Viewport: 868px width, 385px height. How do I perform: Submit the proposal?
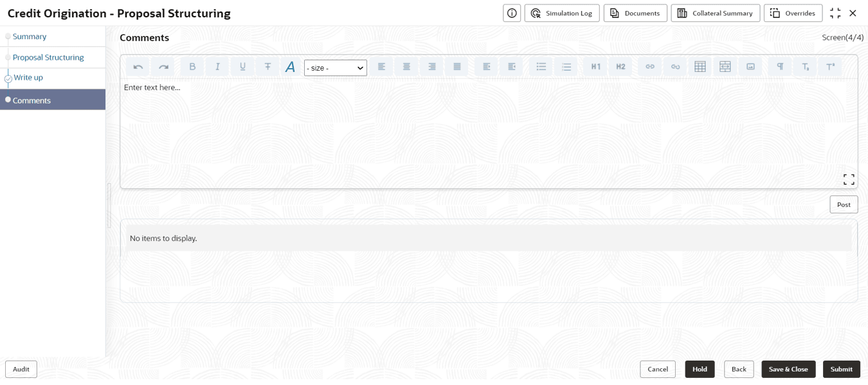[x=841, y=369]
